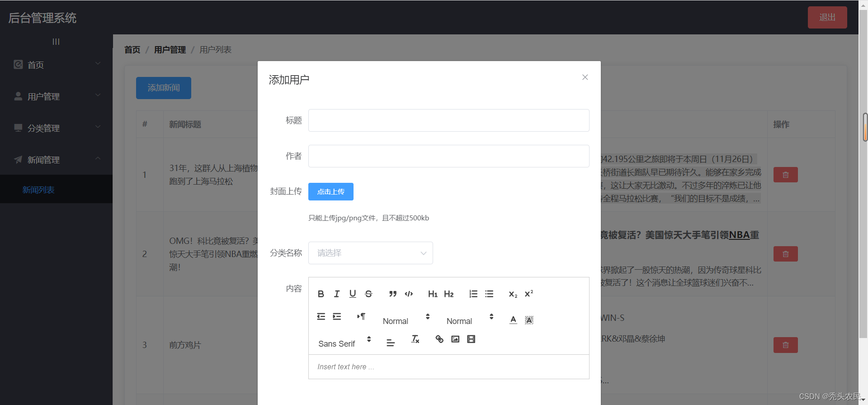The image size is (868, 405).
Task: Insert a video in the editor
Action: (x=471, y=339)
